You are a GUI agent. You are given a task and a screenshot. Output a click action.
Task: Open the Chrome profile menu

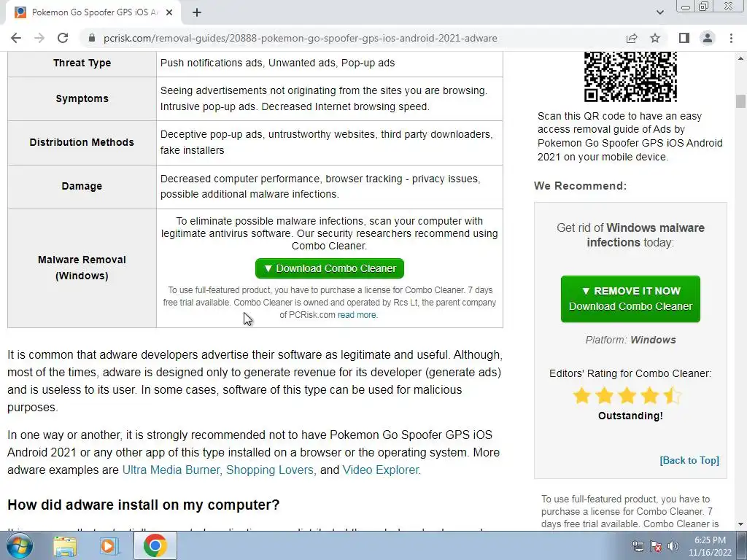(708, 38)
